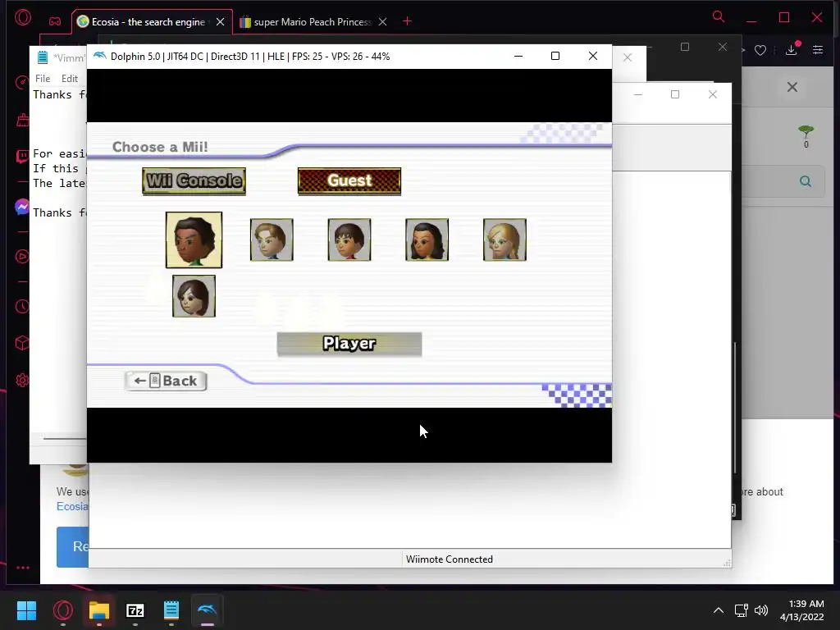840x630 pixels.
Task: Open the settings gear in Opera sidebar
Action: 22,381
